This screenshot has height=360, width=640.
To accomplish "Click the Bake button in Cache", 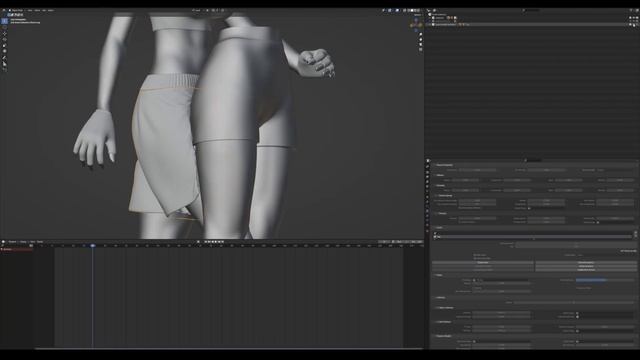I will 483,262.
